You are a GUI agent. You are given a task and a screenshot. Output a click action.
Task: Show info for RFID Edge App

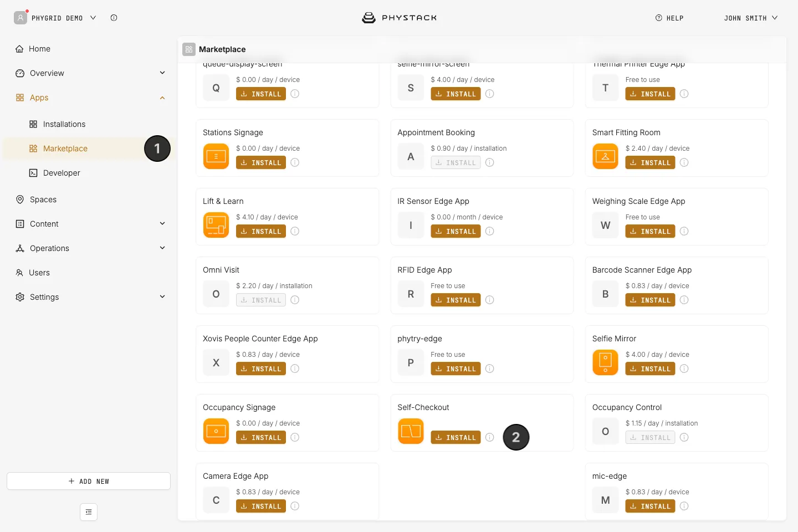point(490,300)
